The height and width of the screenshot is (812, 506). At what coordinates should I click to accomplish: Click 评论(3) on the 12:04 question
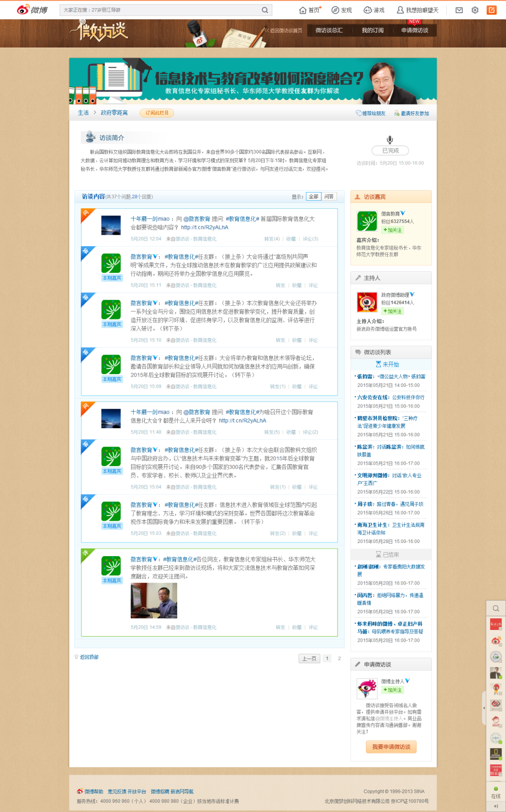coord(310,239)
